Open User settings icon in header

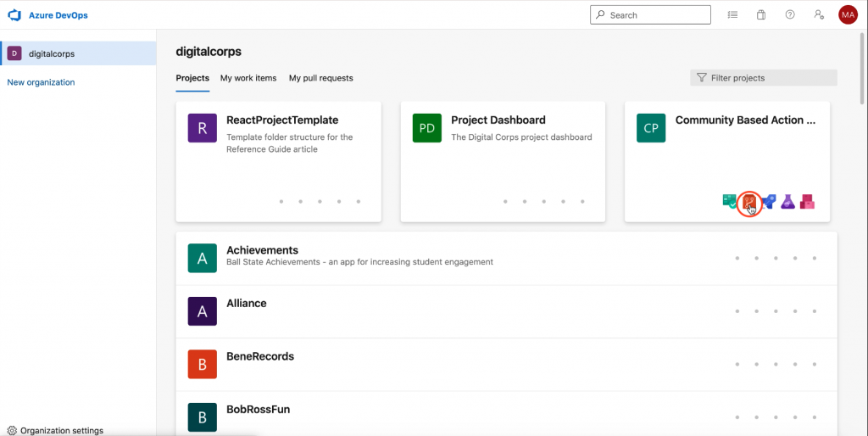(818, 15)
